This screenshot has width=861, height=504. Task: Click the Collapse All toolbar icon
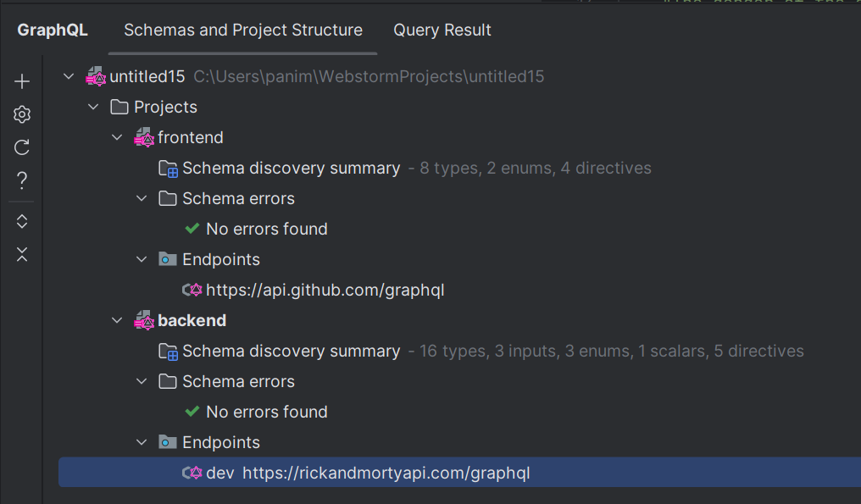pos(22,254)
